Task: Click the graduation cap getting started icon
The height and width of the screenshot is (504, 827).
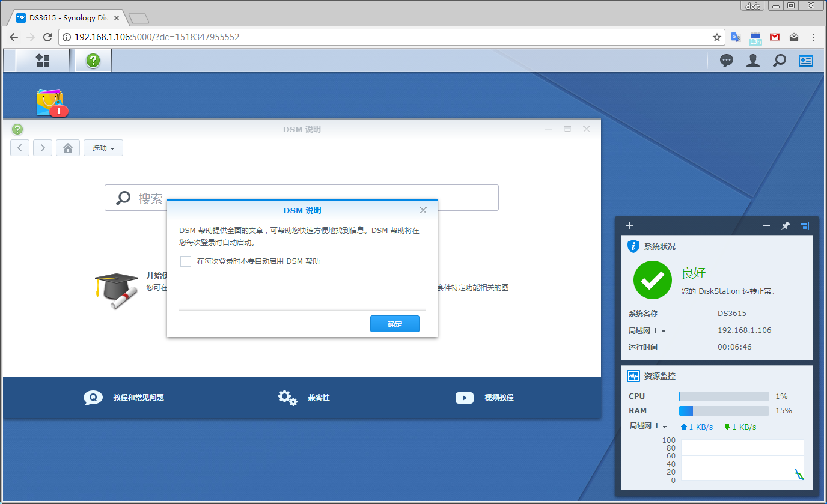Action: [x=117, y=290]
